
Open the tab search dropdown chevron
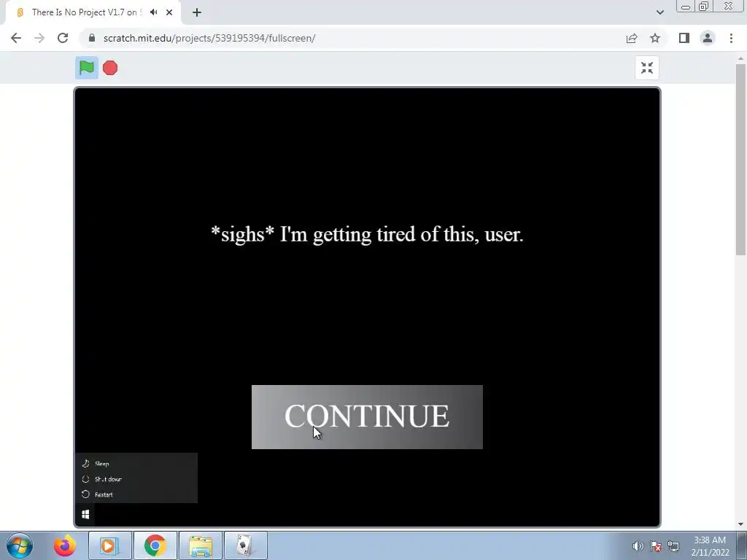pos(659,12)
